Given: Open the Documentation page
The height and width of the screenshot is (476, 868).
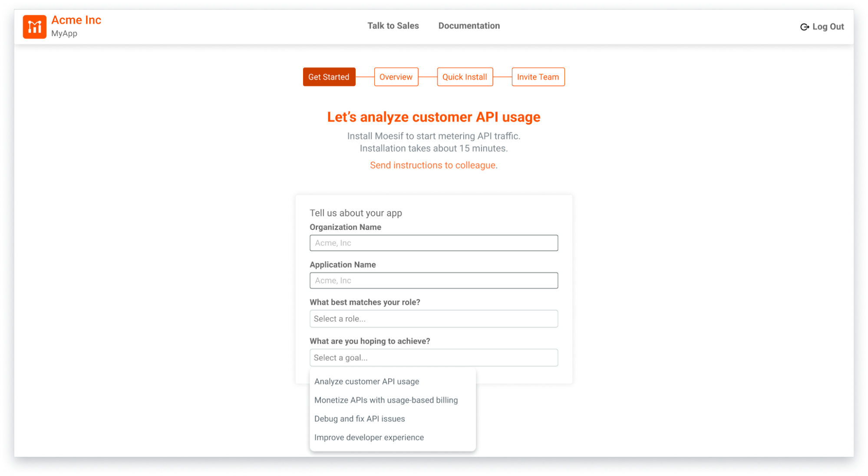Looking at the screenshot, I should [x=469, y=26].
